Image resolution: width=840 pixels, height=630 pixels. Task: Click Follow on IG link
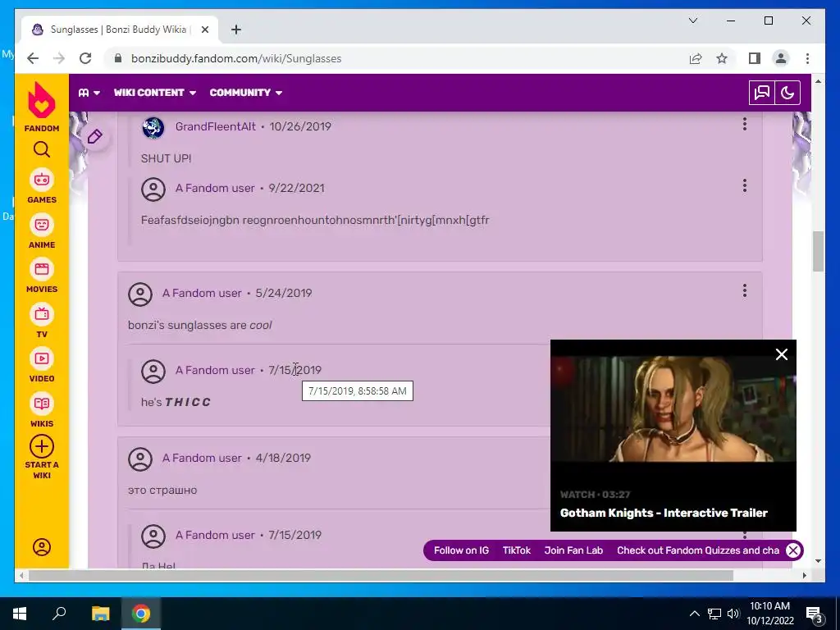[461, 550]
